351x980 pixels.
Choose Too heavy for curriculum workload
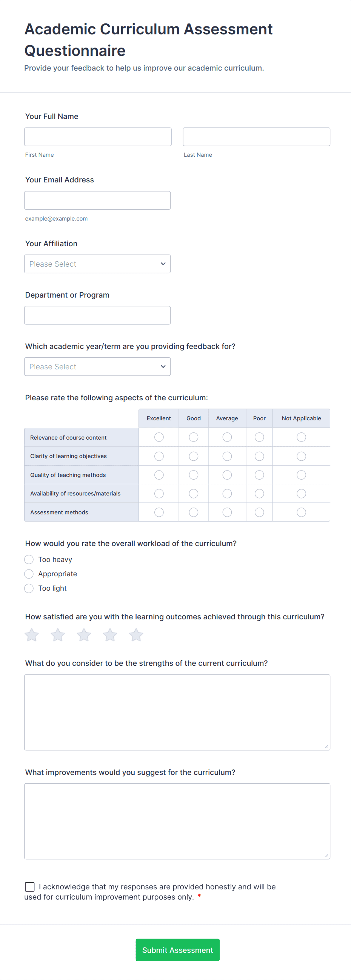pos(29,559)
